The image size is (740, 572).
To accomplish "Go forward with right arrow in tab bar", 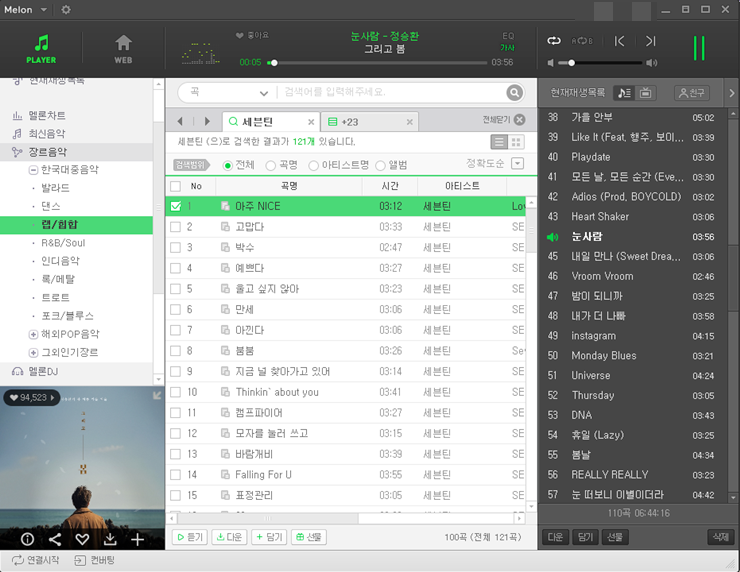I will (207, 121).
